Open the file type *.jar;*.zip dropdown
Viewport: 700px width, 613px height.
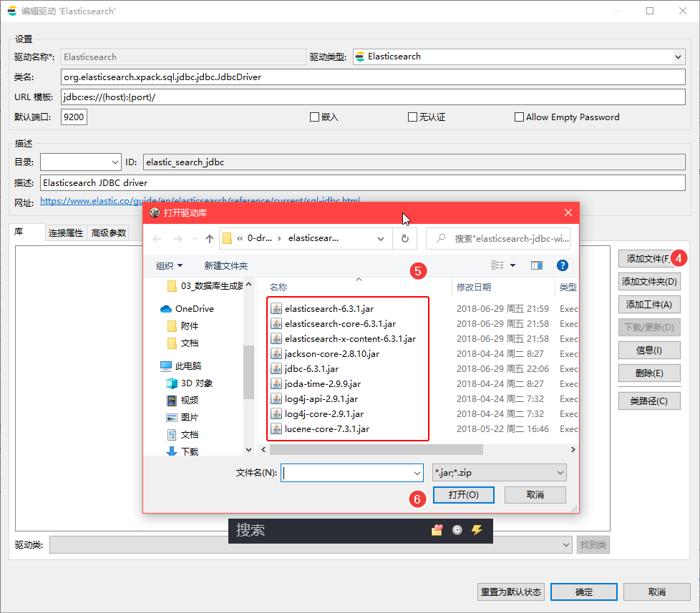[499, 472]
